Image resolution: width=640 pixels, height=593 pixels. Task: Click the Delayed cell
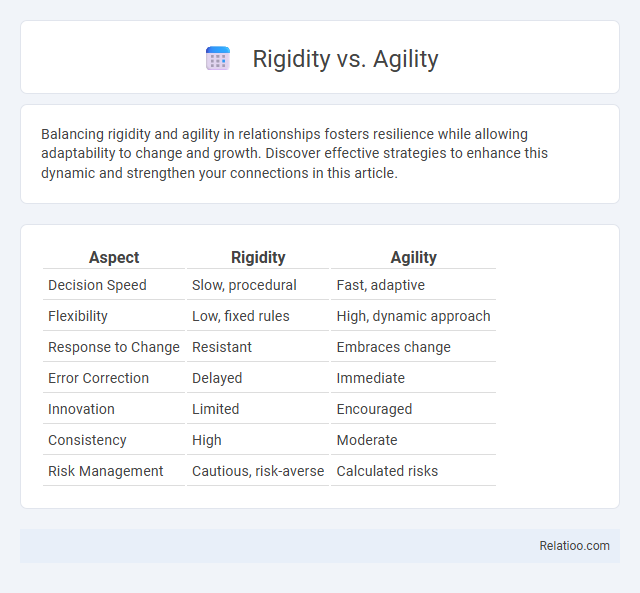pyautogui.click(x=258, y=378)
